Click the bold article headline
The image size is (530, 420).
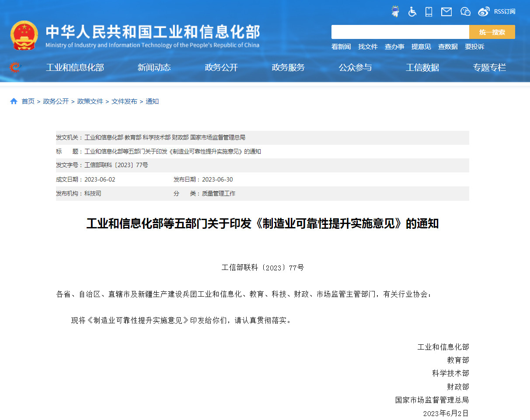(262, 224)
